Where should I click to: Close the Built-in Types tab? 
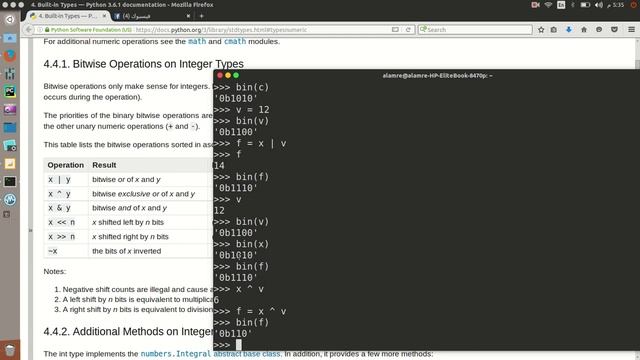click(x=104, y=16)
